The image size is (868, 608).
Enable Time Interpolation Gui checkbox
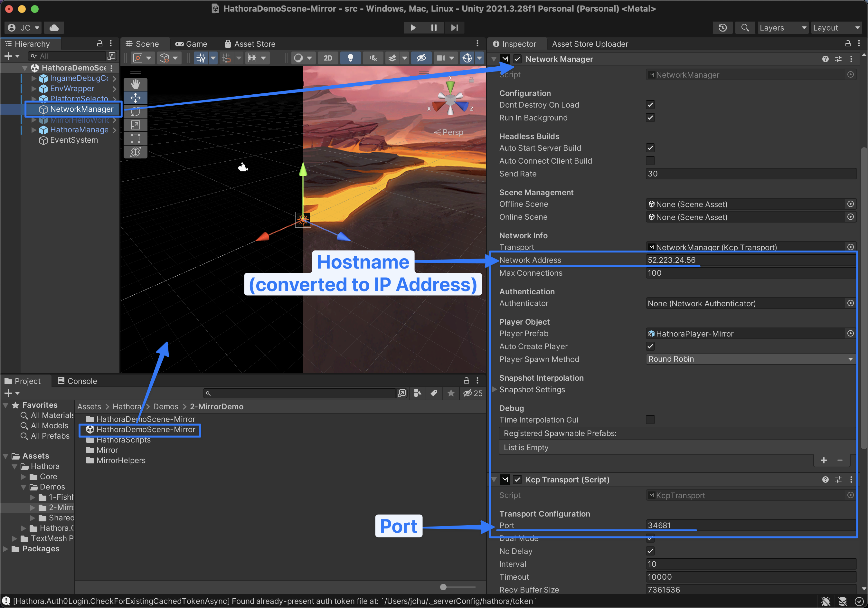coord(650,419)
